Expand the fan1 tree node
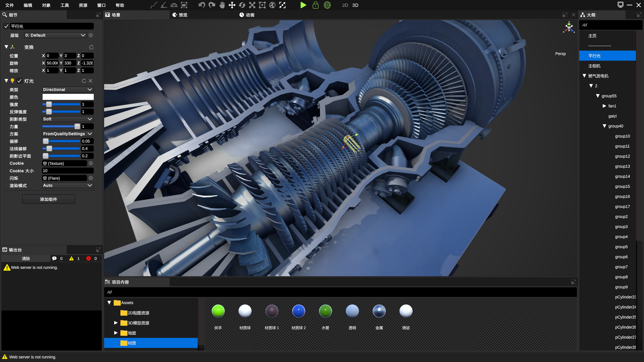The width and height of the screenshot is (644, 362). (x=604, y=106)
